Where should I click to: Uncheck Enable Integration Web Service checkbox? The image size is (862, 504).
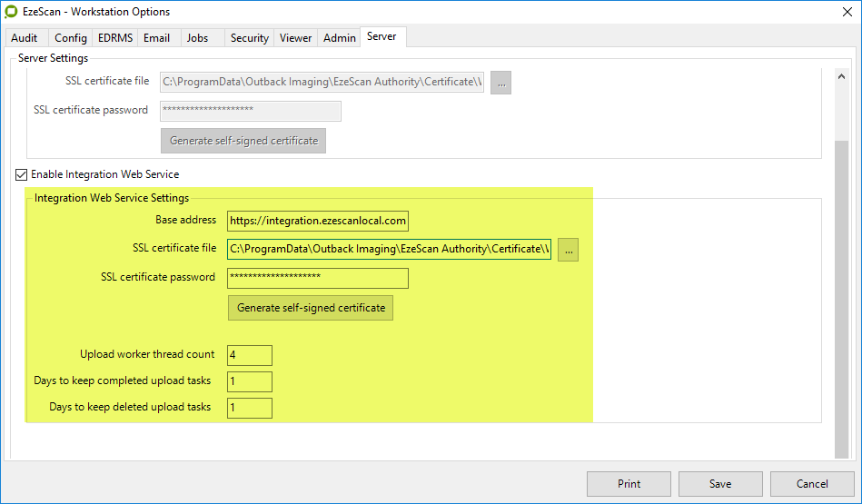coord(22,174)
